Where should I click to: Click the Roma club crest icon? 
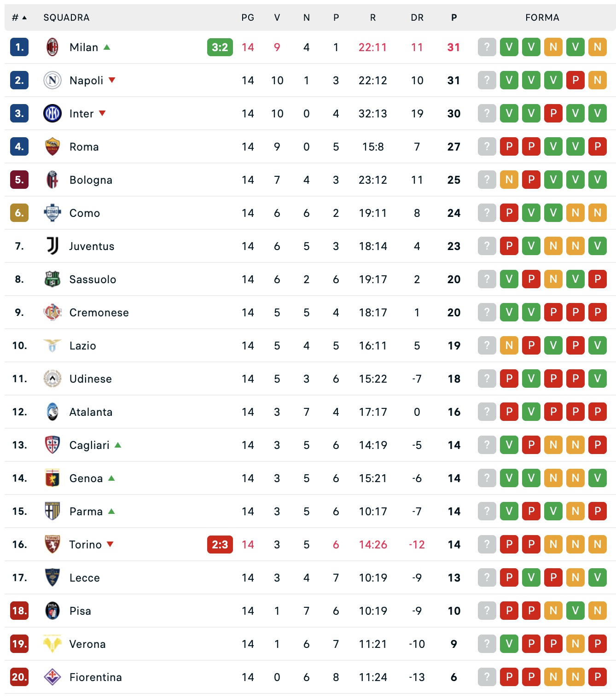(52, 146)
